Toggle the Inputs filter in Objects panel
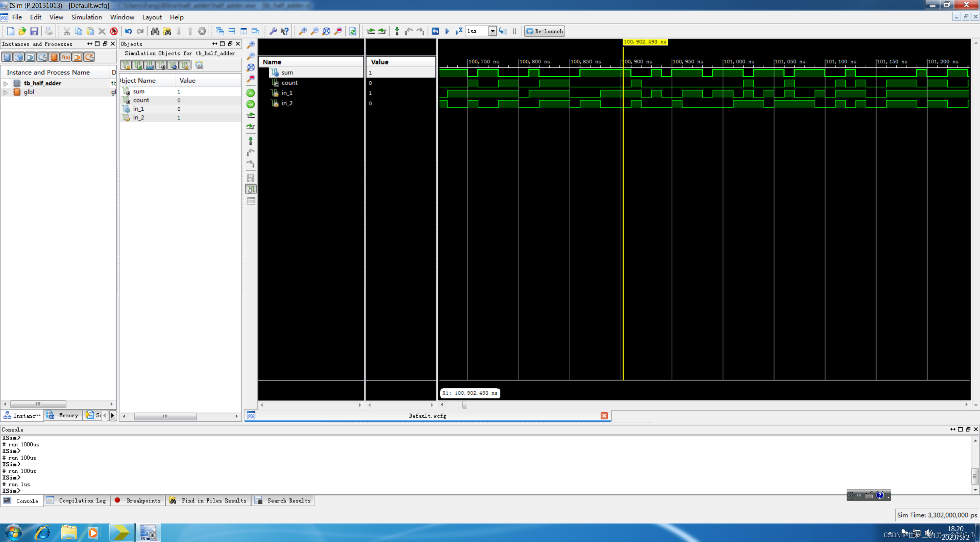The height and width of the screenshot is (542, 980). (126, 65)
